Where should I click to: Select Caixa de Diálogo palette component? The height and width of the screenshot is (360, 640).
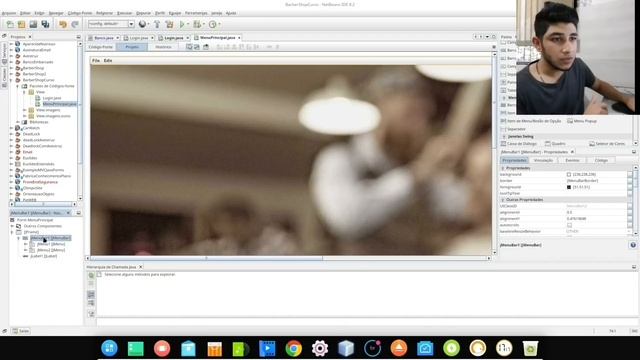tap(518, 144)
